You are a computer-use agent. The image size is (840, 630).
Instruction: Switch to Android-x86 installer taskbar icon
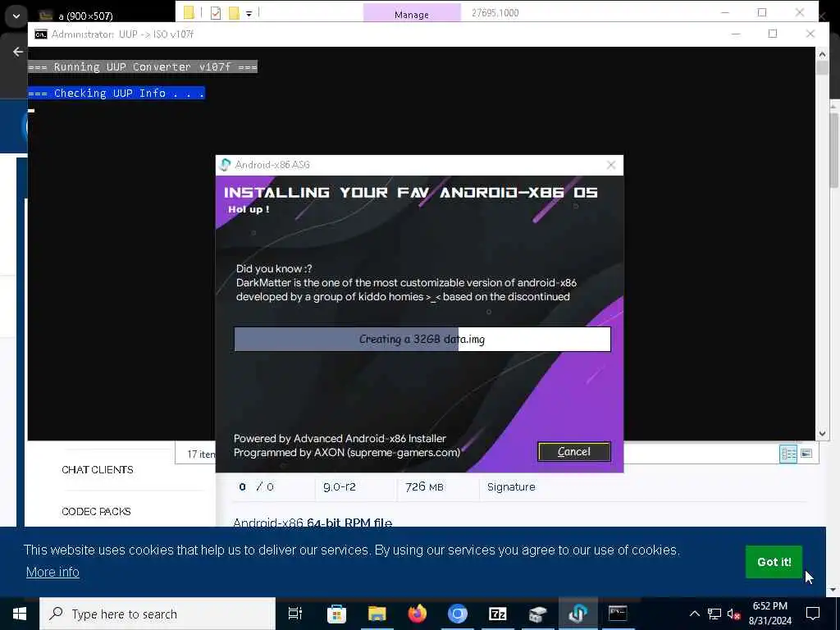[578, 614]
